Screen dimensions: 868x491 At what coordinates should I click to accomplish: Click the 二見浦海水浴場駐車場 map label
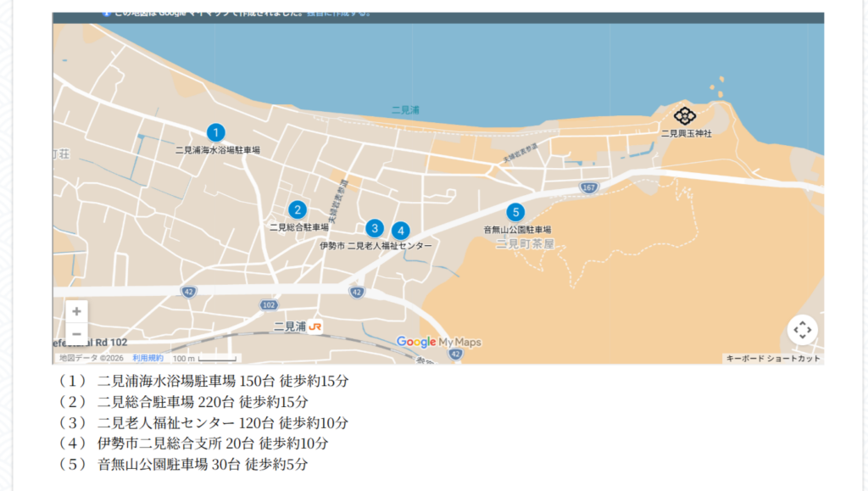(x=218, y=150)
